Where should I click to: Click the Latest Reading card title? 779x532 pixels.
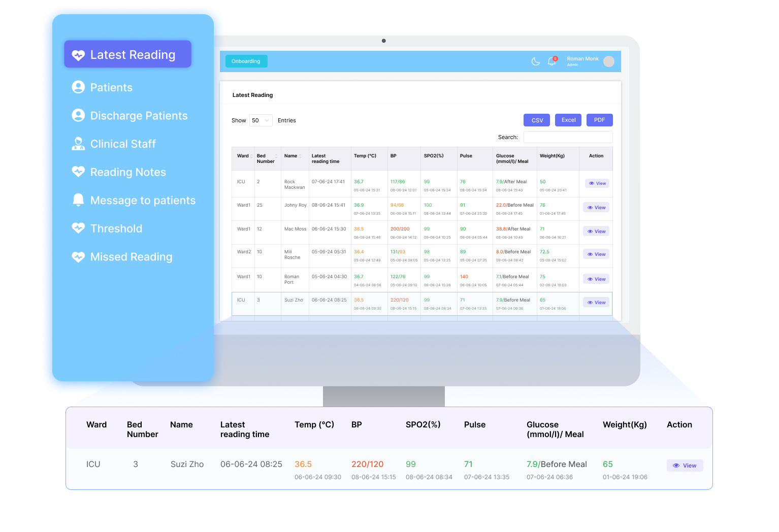252,95
